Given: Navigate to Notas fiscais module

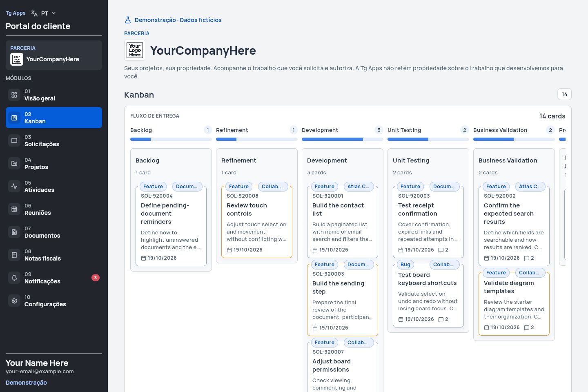Looking at the screenshot, I should (54, 255).
